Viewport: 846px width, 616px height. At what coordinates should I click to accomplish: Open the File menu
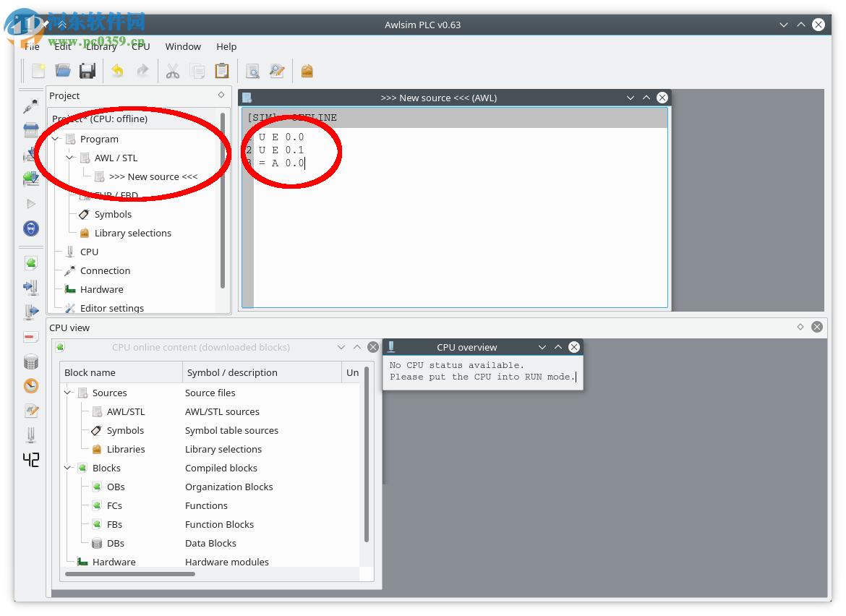click(x=32, y=46)
